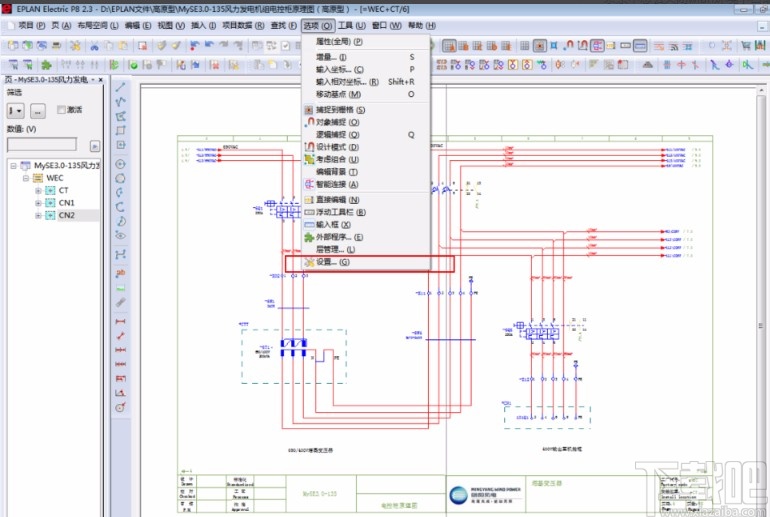Click the ellipsis button beside filter dropdown

38,110
